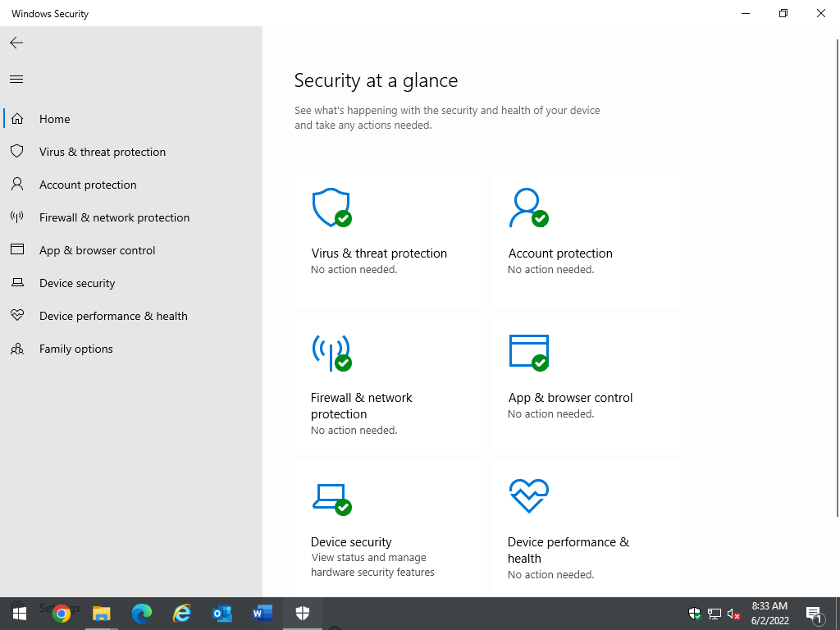Click the back arrow in Windows Security
The height and width of the screenshot is (630, 840).
(16, 43)
